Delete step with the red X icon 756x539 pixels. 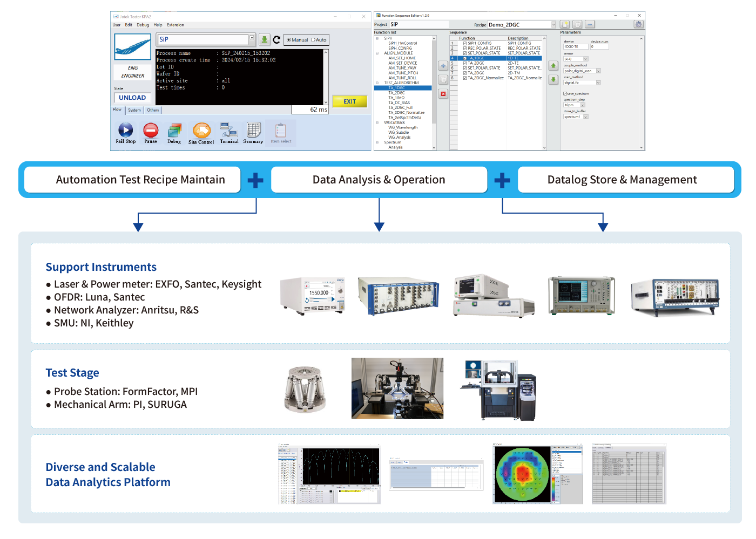(443, 94)
